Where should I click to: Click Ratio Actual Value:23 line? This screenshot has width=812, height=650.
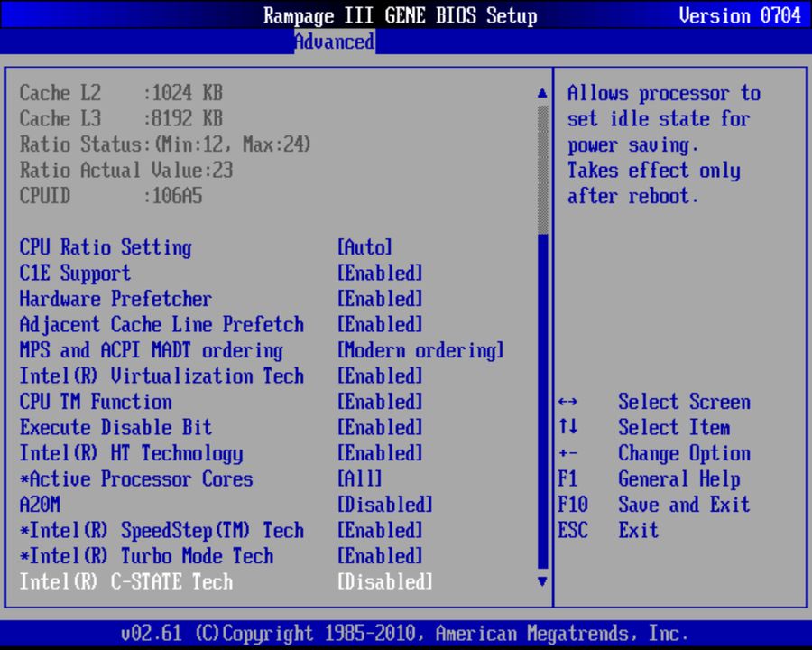(126, 170)
